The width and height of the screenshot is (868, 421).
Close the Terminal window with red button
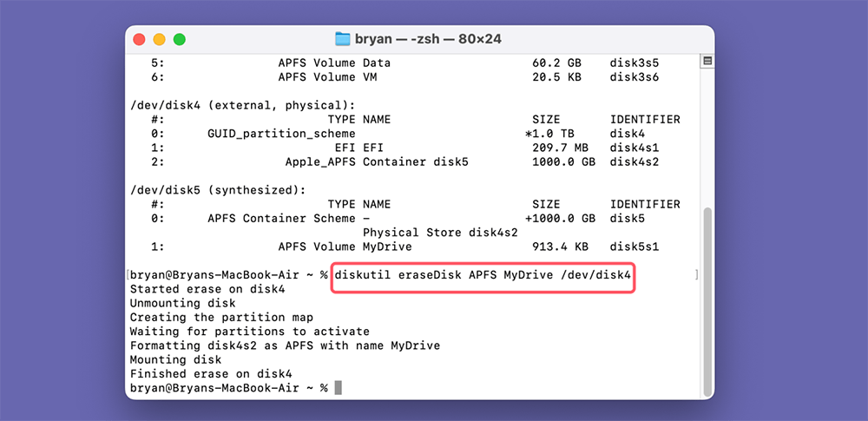[139, 39]
